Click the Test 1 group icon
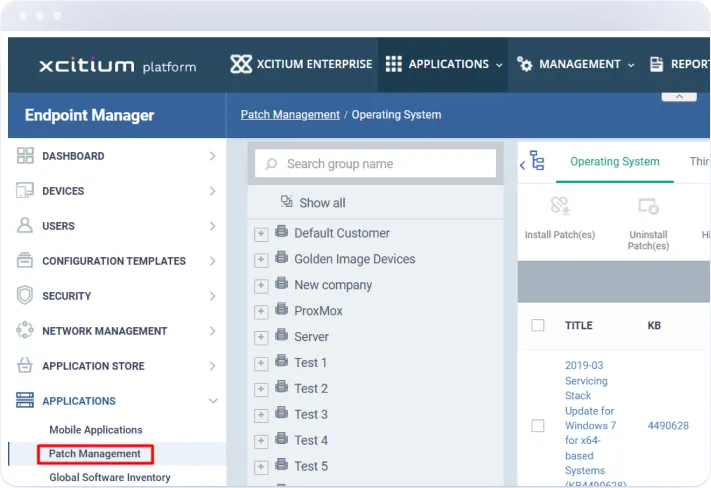 point(282,361)
